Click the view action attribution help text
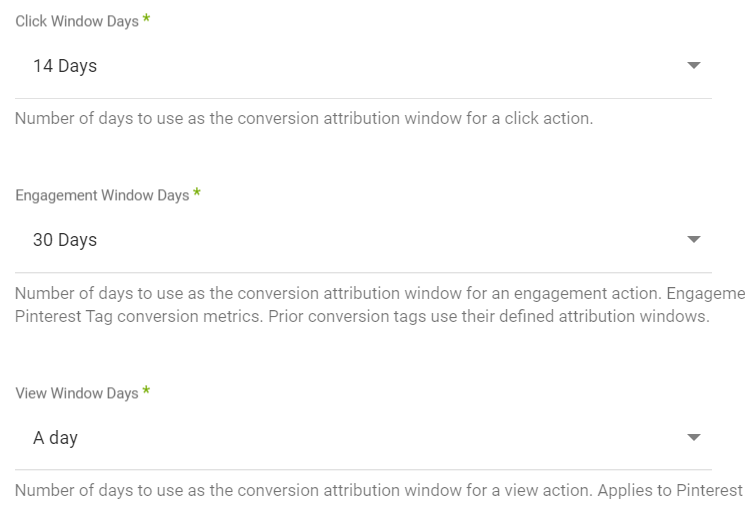Screen dimensions: 745x505 coord(378,491)
